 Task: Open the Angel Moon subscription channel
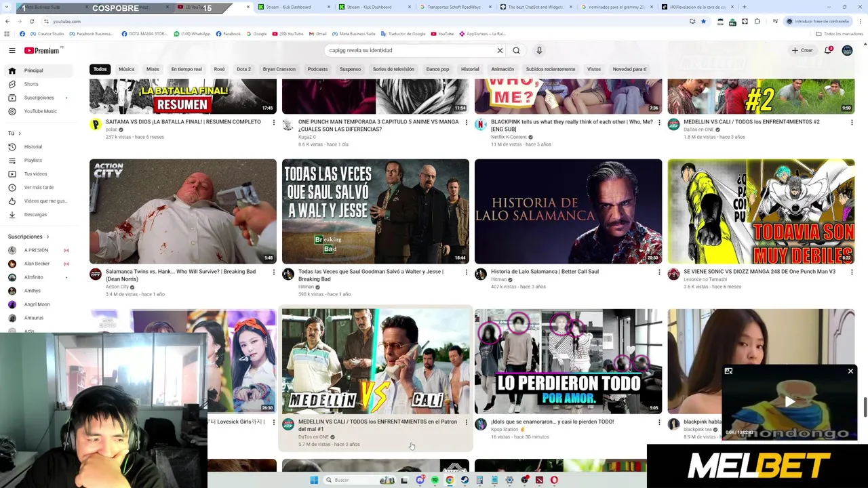coord(39,304)
